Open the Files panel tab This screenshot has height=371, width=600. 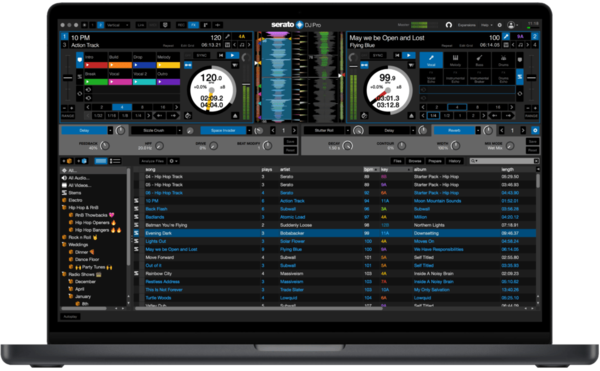[398, 161]
